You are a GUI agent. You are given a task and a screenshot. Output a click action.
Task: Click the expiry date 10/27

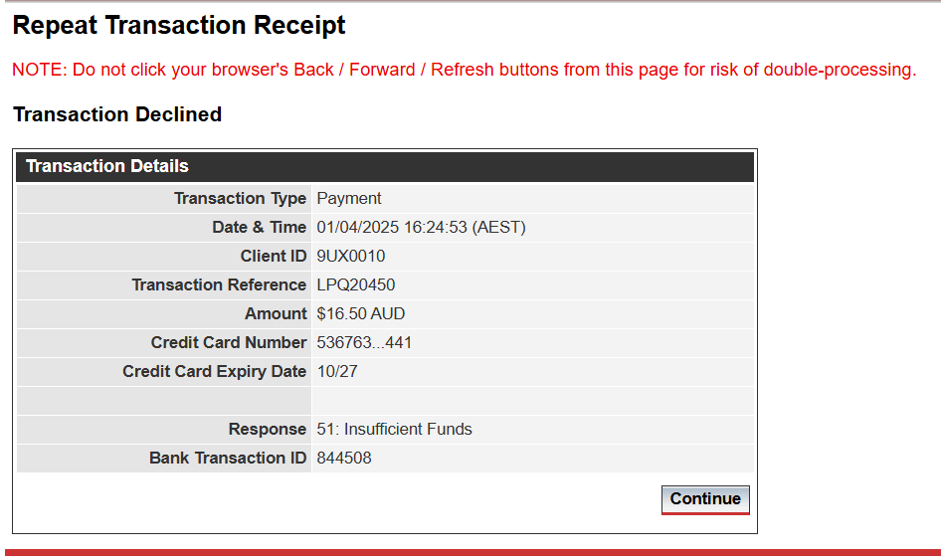(336, 372)
